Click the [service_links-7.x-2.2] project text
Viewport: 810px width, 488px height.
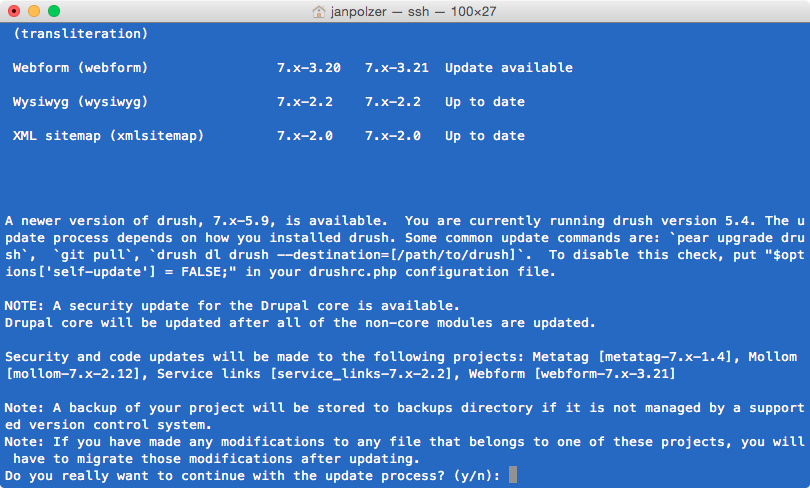(x=361, y=374)
